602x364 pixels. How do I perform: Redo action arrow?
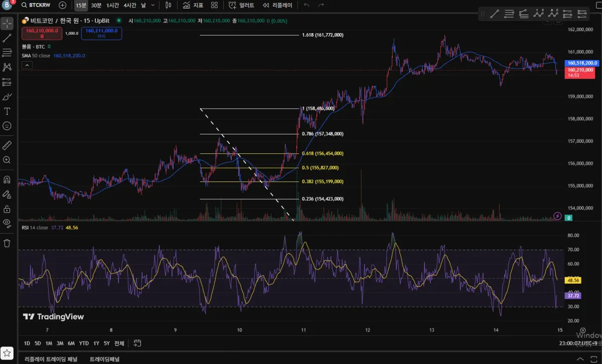pyautogui.click(x=321, y=5)
